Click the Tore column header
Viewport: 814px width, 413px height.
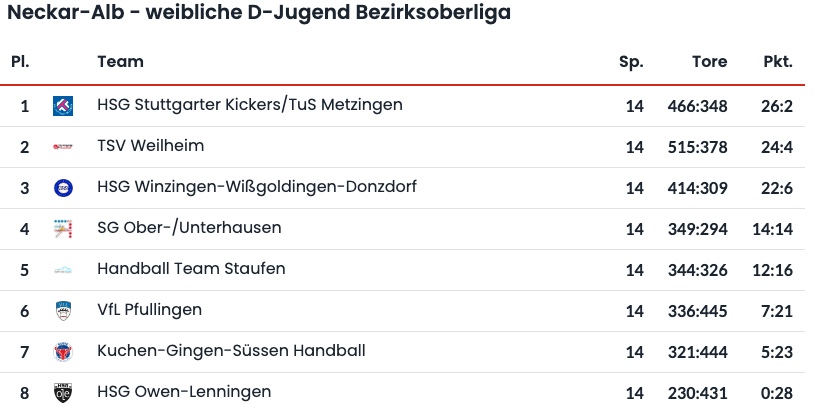click(709, 61)
